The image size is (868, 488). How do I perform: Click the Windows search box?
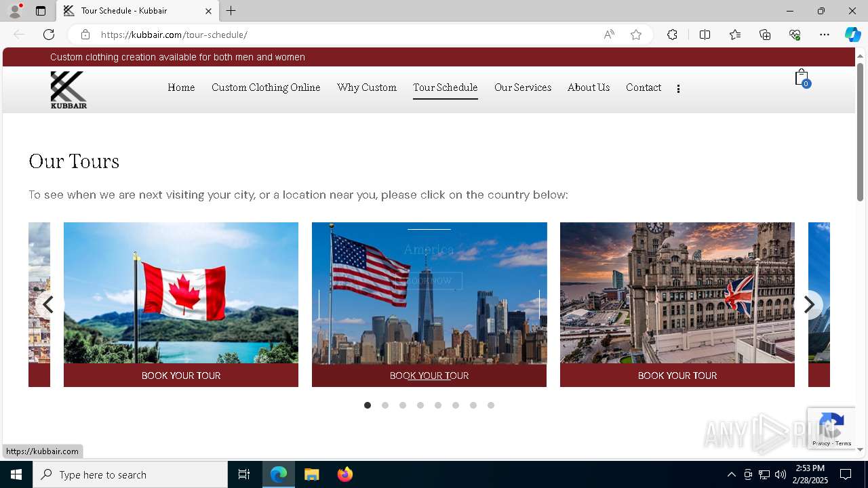click(x=130, y=474)
